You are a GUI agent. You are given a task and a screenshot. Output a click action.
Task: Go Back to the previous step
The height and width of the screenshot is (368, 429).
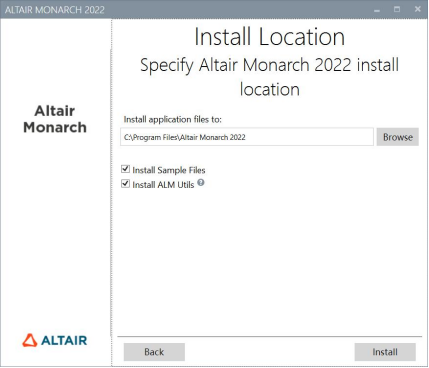click(x=154, y=352)
